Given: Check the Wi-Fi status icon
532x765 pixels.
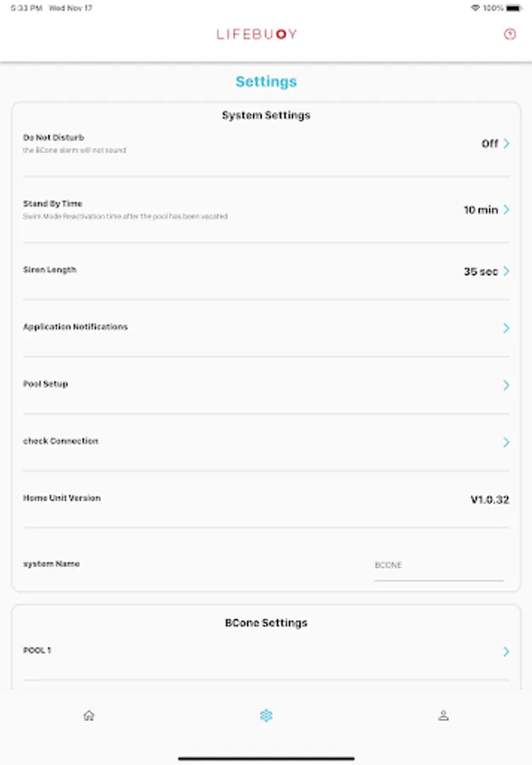Looking at the screenshot, I should [x=474, y=8].
